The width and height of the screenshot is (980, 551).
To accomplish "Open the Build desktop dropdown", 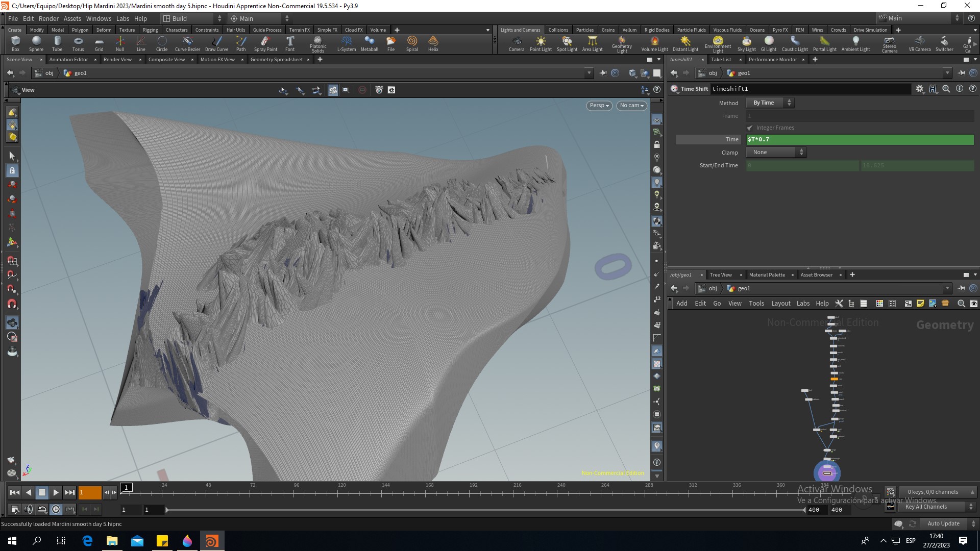I will [x=193, y=18].
